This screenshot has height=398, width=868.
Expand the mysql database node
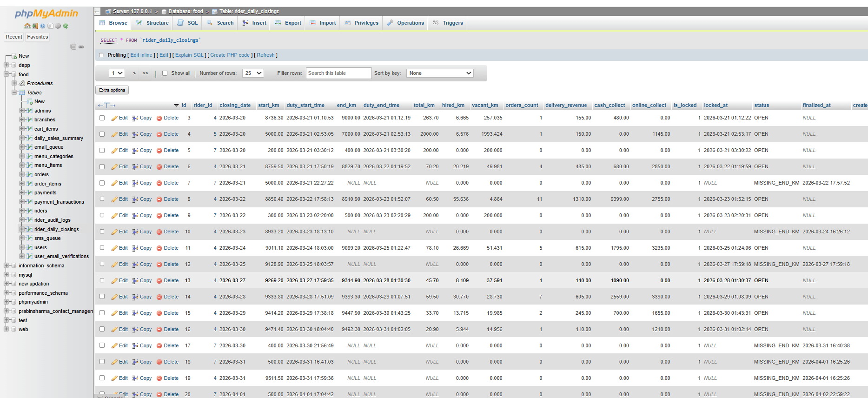(x=7, y=275)
